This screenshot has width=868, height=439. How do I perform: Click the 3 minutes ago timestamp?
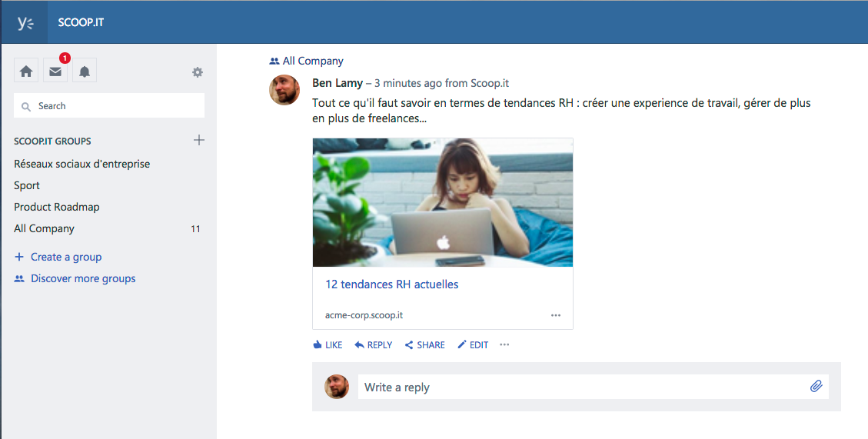(408, 83)
